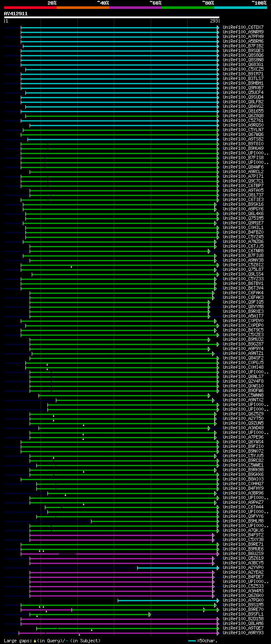Open hit UniRef100_B9IM71
271x644 pixels.
[243, 74]
